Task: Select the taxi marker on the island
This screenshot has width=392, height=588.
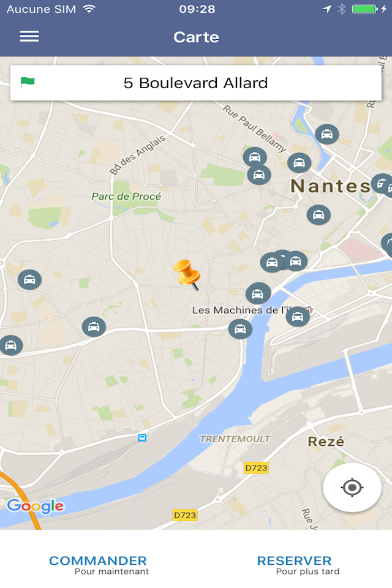Action: pos(298,317)
